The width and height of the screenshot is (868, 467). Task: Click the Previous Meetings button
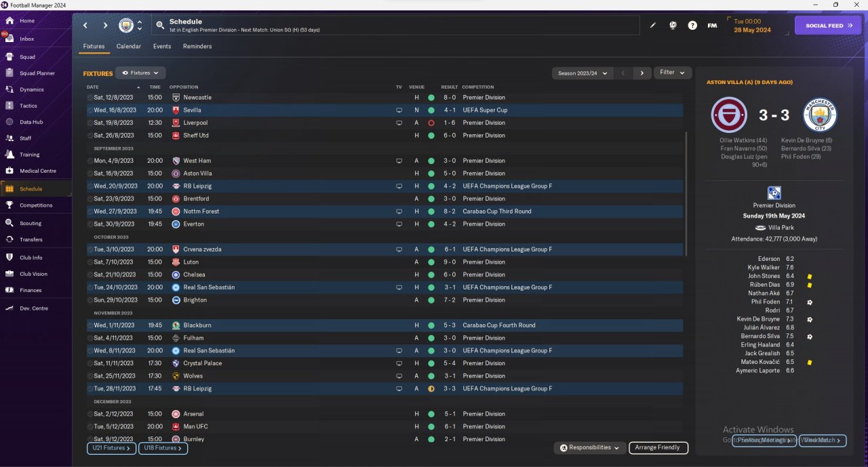[x=764, y=441]
